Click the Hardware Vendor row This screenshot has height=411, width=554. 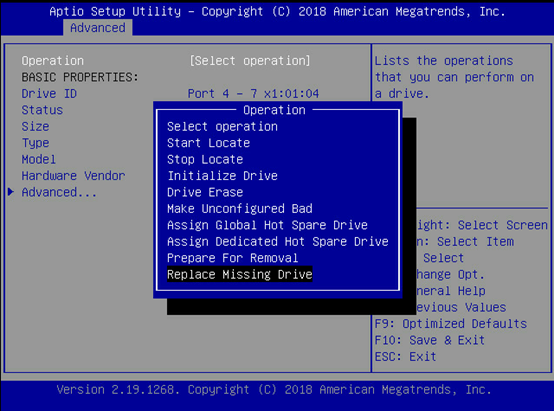point(73,176)
